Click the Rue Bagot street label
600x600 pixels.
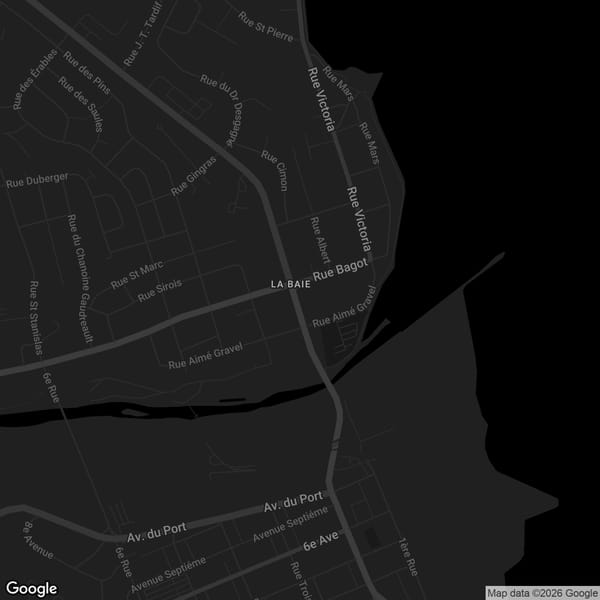tap(341, 270)
